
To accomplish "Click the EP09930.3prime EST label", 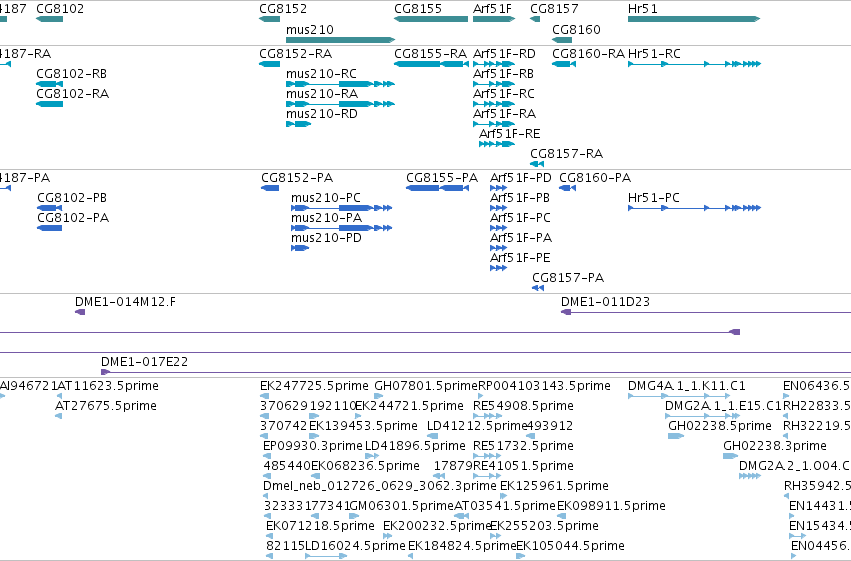I will click(313, 447).
